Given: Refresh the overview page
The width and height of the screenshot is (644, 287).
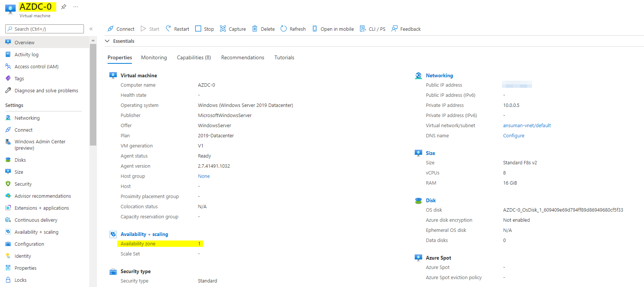Looking at the screenshot, I should (x=293, y=29).
